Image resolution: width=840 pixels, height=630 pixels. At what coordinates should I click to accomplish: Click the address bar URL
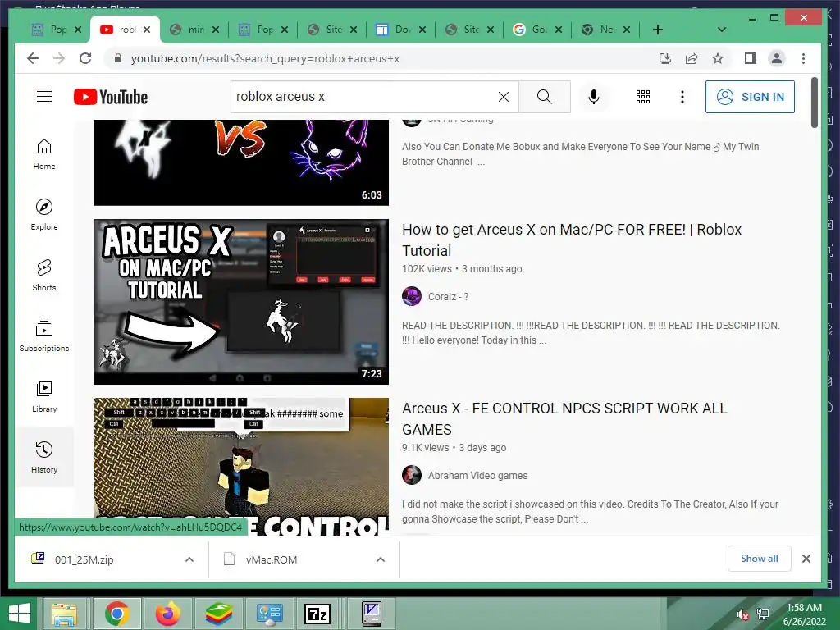pyautogui.click(x=265, y=58)
